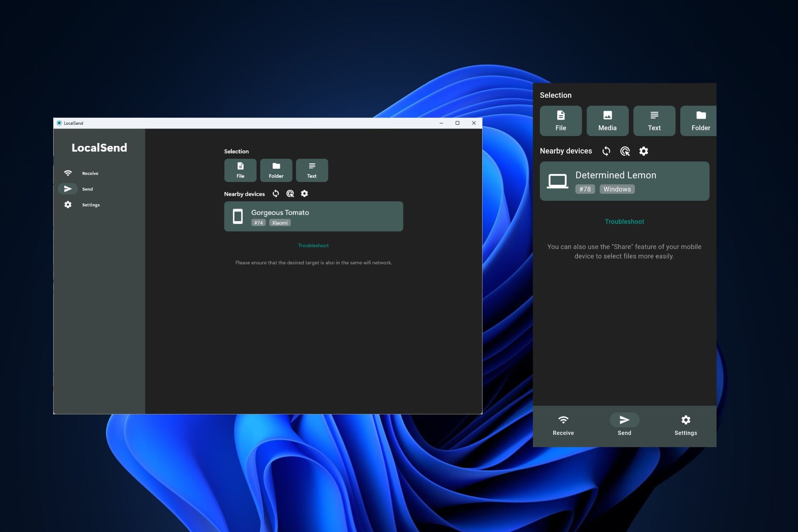
Task: Select Folder option in desktop Selection row
Action: pos(276,170)
